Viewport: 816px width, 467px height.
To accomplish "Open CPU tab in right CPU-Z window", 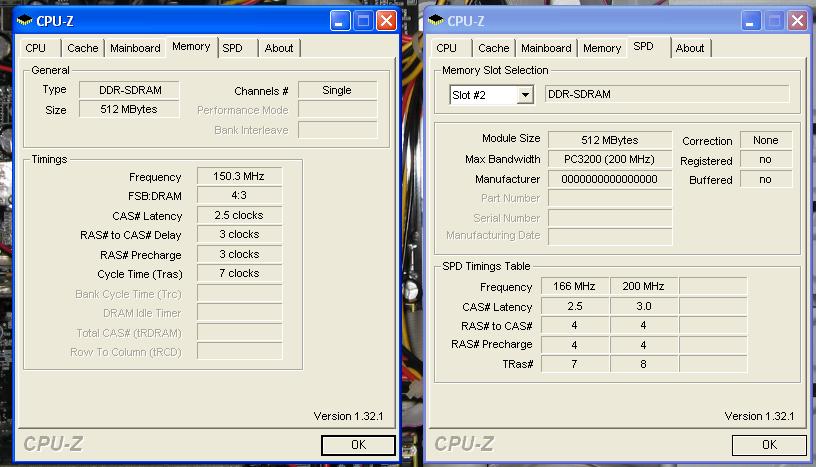I will [x=447, y=48].
